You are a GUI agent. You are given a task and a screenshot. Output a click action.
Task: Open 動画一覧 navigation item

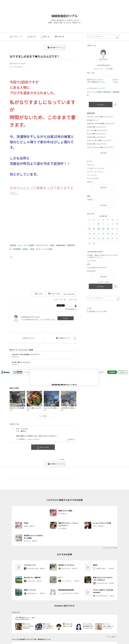tap(59, 36)
